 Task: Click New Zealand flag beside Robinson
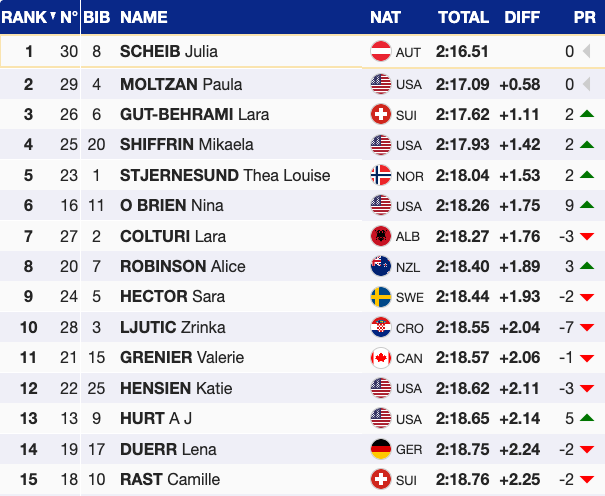tap(380, 267)
